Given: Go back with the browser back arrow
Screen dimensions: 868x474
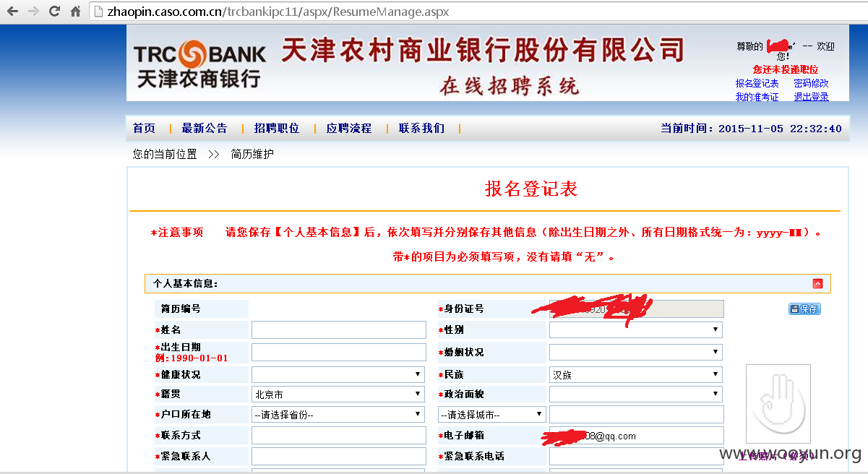Looking at the screenshot, I should 12,12.
